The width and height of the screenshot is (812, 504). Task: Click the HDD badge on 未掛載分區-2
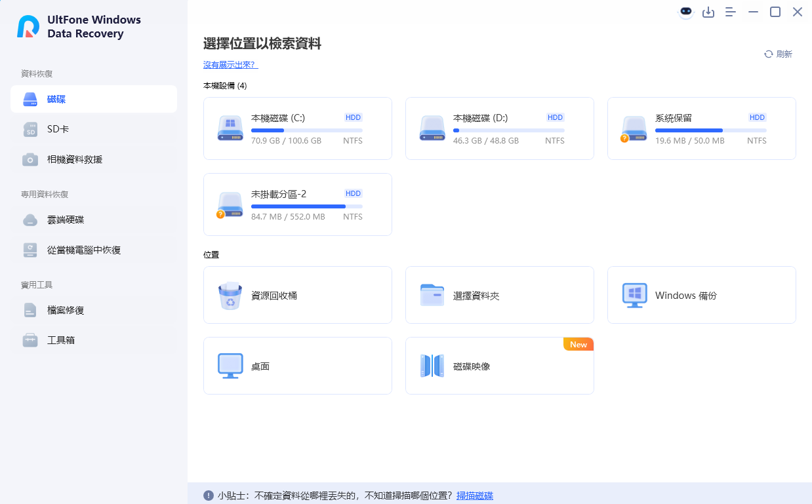(x=354, y=193)
